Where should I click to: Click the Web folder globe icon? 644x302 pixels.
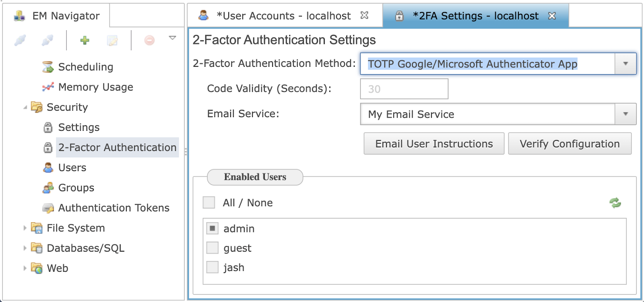37,268
